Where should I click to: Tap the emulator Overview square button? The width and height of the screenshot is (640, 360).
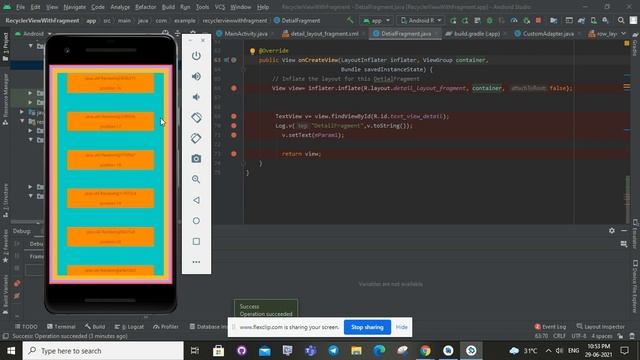[x=196, y=242]
